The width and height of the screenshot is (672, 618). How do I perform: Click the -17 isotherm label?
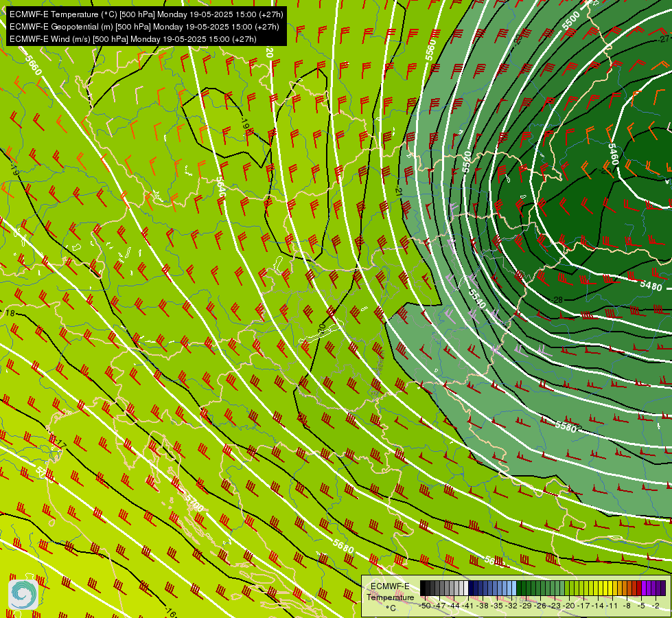[61, 443]
